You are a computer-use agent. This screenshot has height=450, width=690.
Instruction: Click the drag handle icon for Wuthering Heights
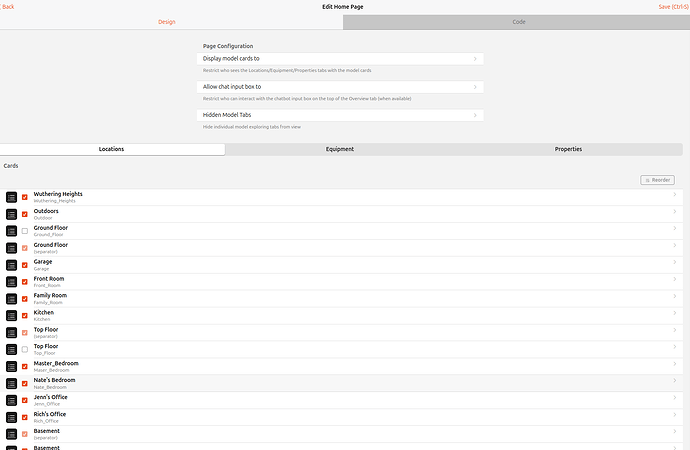11,197
